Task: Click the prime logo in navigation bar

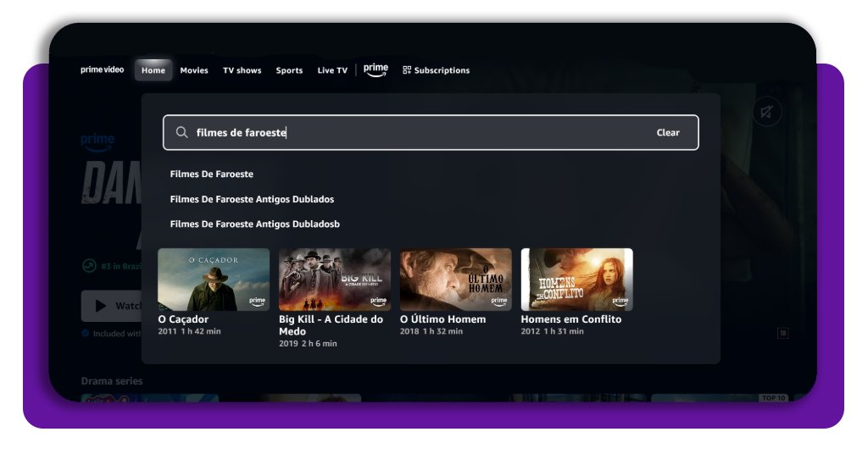Action: (376, 69)
